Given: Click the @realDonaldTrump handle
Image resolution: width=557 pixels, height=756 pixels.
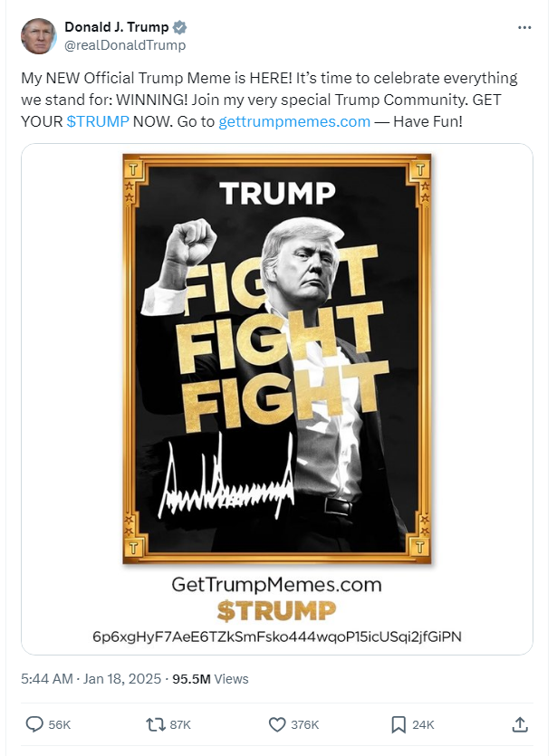Looking at the screenshot, I should pos(124,44).
